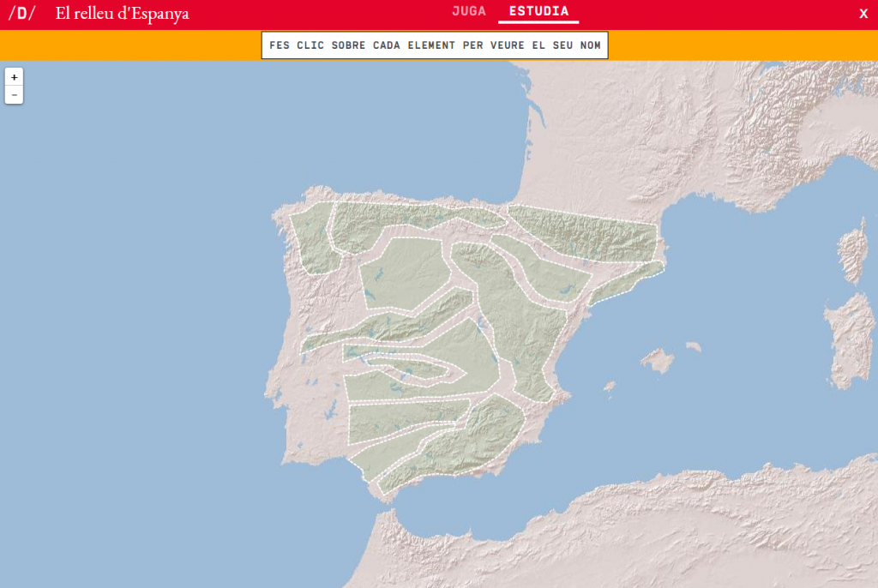Click the Sierra Morena region in the south
The width and height of the screenshot is (878, 588).
pyautogui.click(x=403, y=420)
